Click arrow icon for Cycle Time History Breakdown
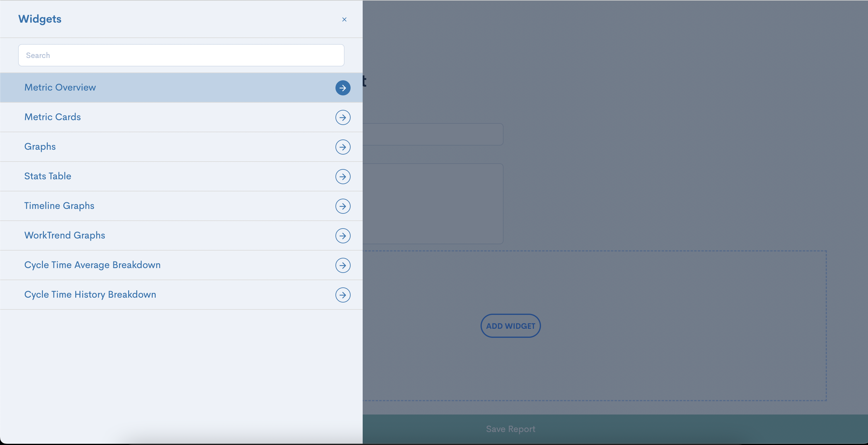Image resolution: width=868 pixels, height=445 pixels. click(343, 295)
